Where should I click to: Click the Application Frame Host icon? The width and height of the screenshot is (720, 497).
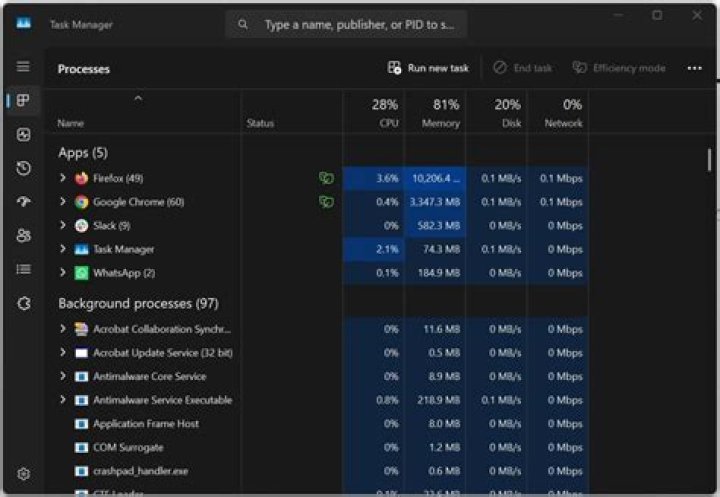81,424
